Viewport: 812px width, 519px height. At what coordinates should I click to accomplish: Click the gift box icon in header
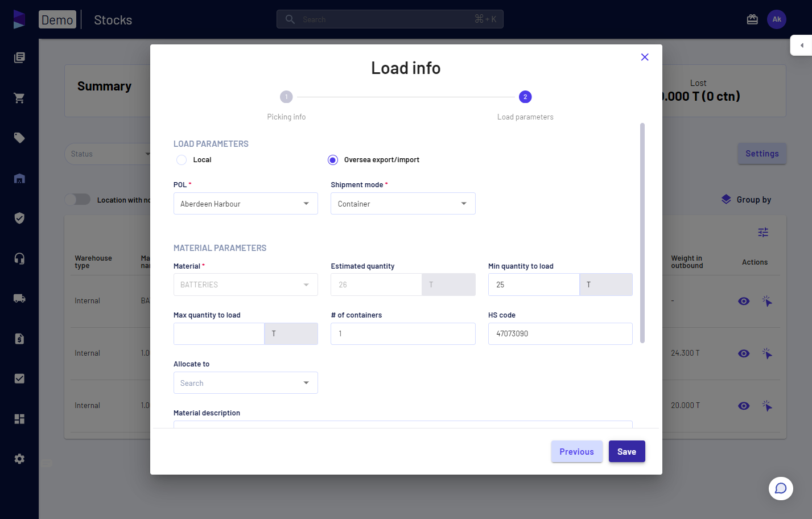click(x=752, y=19)
